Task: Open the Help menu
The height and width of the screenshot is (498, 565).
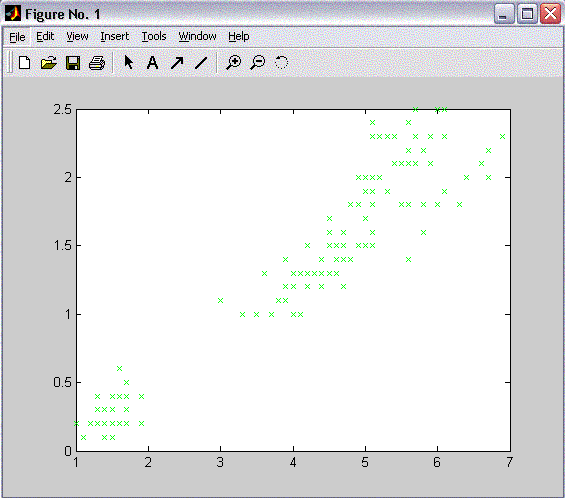Action: pos(239,36)
